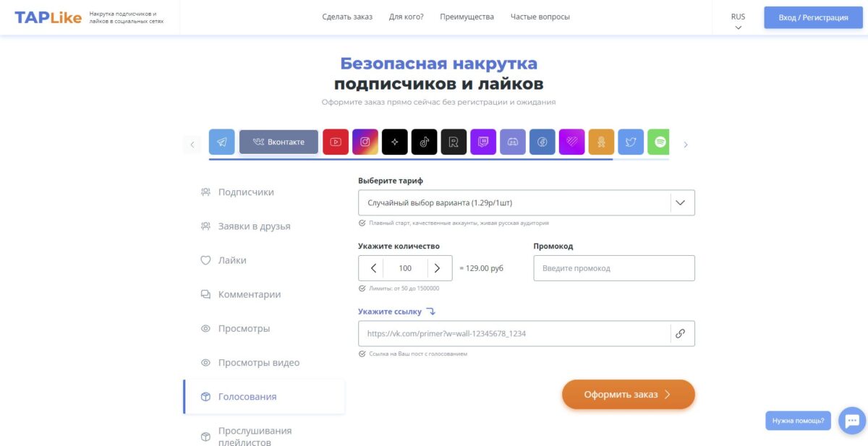
Task: Click the Лимиты: от 50 до 1500000 hint
Action: pyautogui.click(x=404, y=288)
